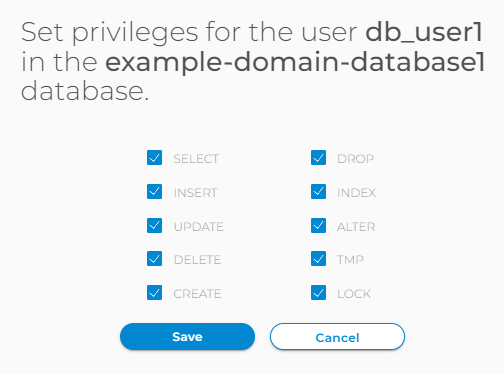Uncheck the DELETE privilege checkbox

pos(154,259)
